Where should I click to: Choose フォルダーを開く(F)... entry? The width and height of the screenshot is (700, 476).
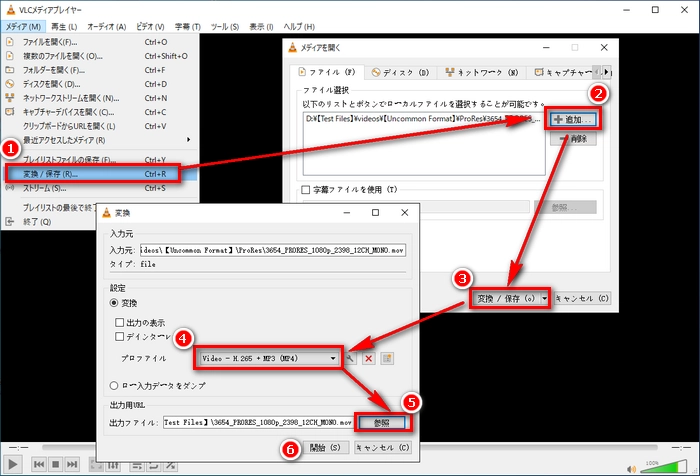pos(100,70)
